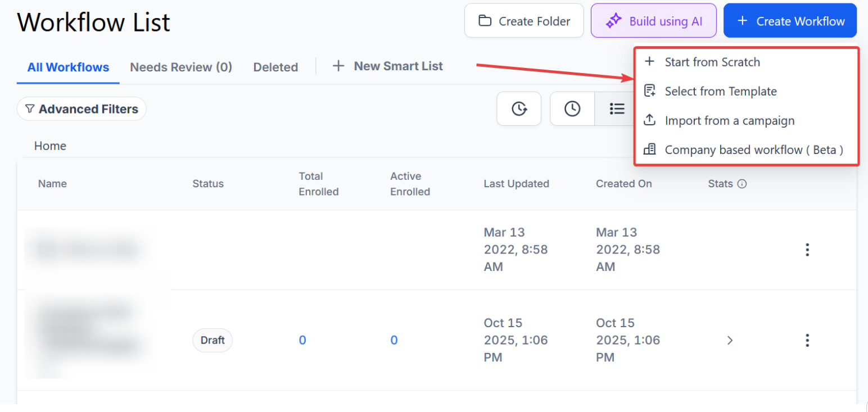Open three-dot menu for Draft workflow
The image size is (868, 412).
coord(807,340)
